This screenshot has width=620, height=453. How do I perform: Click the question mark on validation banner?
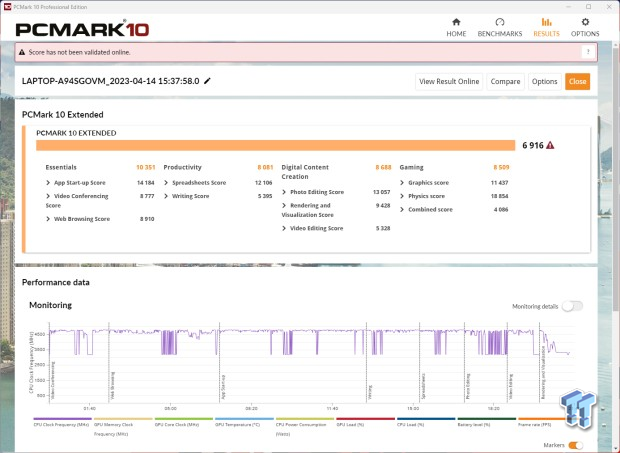pos(588,52)
